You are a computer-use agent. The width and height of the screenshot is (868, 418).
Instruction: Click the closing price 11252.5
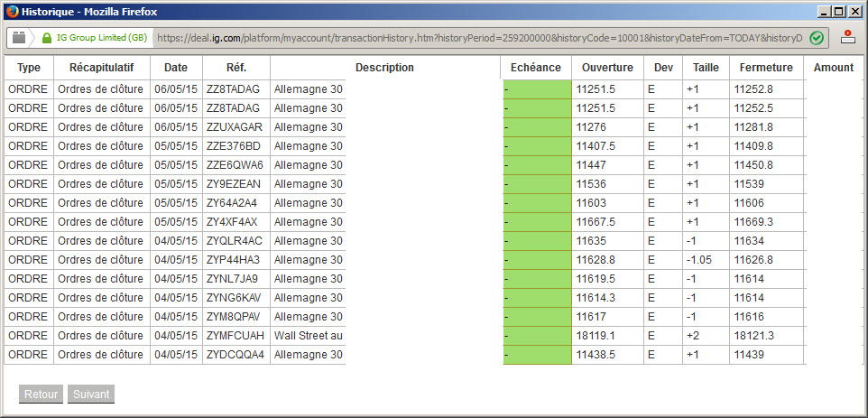754,108
